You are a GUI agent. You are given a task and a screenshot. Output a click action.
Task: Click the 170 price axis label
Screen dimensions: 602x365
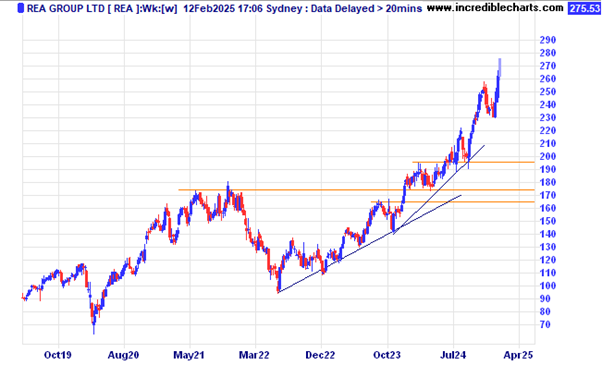547,195
